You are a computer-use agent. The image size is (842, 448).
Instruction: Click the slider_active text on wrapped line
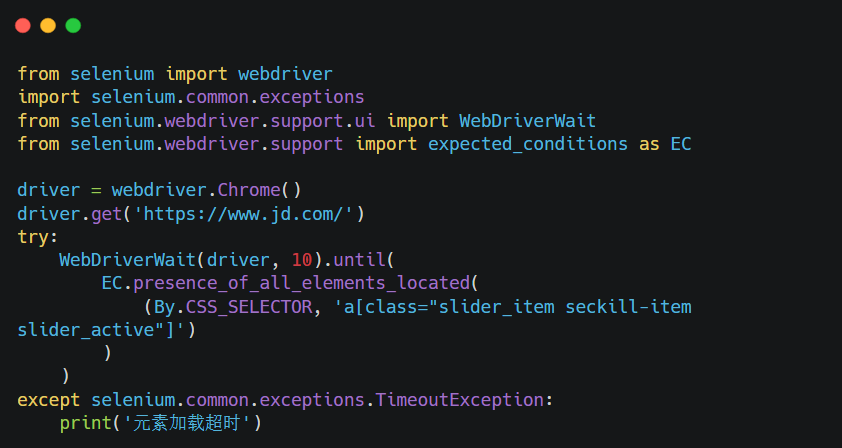point(86,330)
